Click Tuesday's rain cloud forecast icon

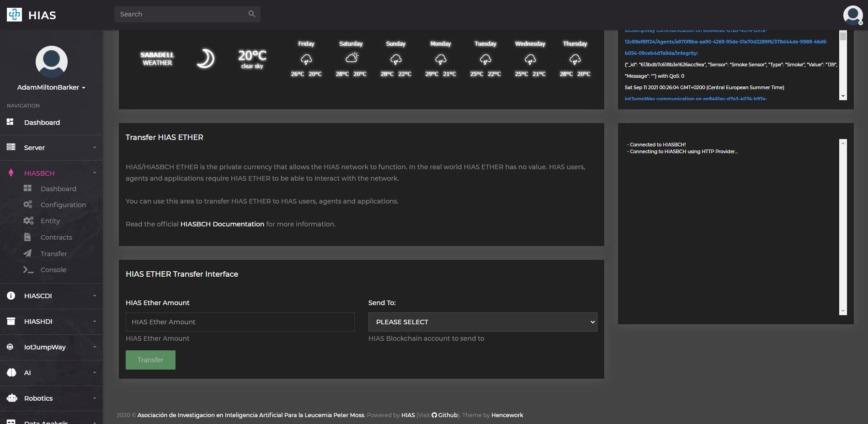point(485,59)
